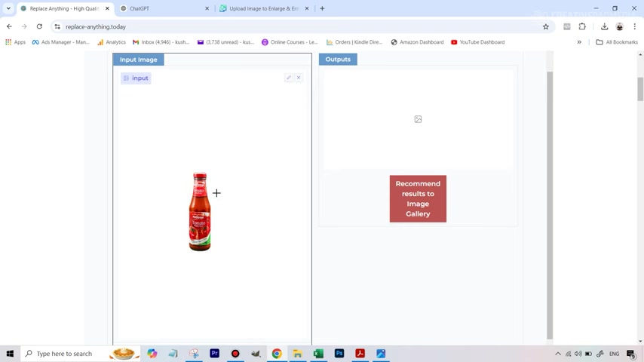This screenshot has height=362, width=644.
Task: Switch to Upload Image to Enlarge tab
Action: tap(264, 8)
